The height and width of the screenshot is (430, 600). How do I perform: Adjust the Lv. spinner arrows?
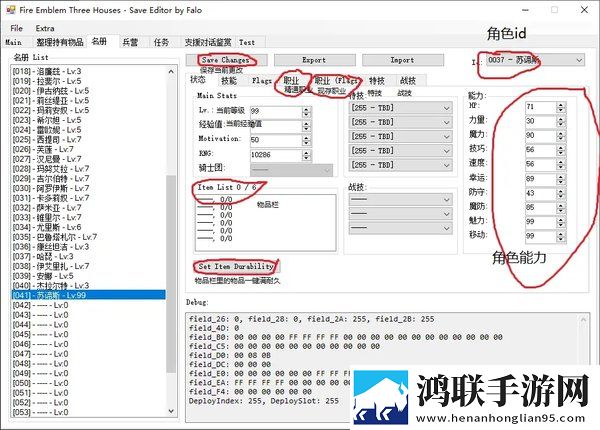tap(306, 112)
